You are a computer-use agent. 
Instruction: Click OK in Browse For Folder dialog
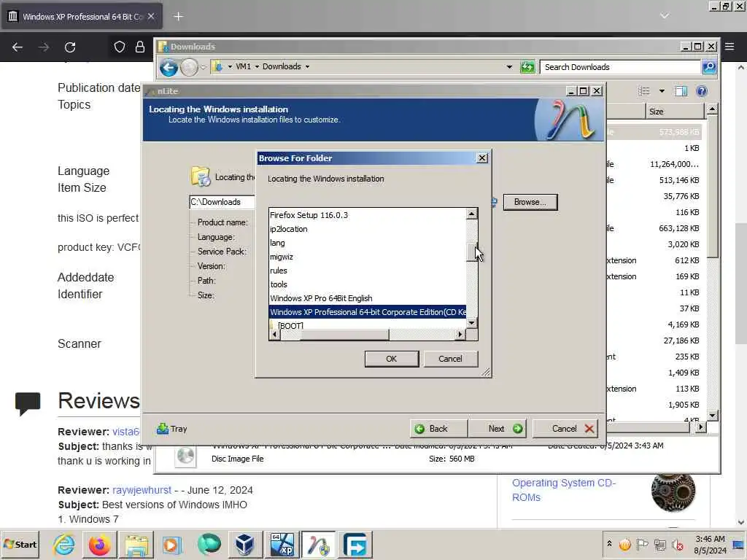tap(391, 359)
